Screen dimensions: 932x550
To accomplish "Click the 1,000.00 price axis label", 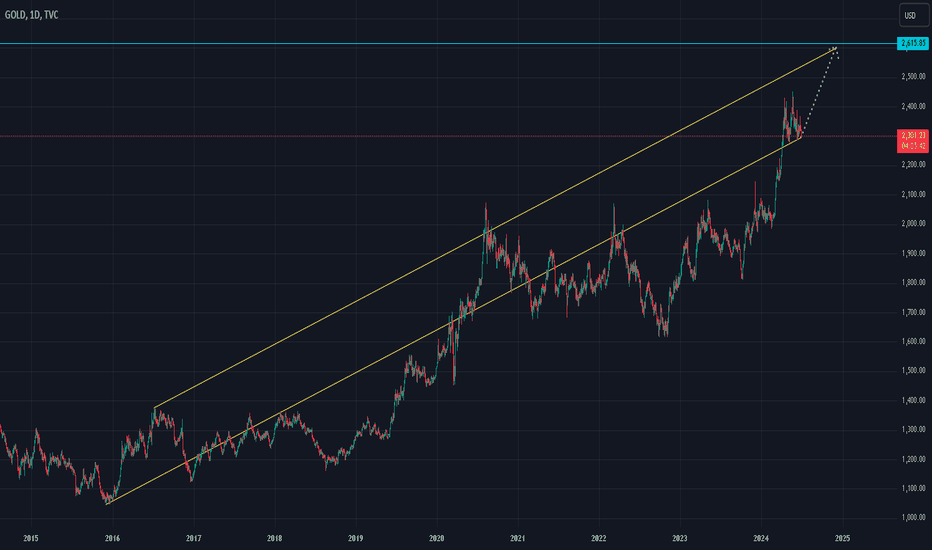I will pyautogui.click(x=914, y=518).
